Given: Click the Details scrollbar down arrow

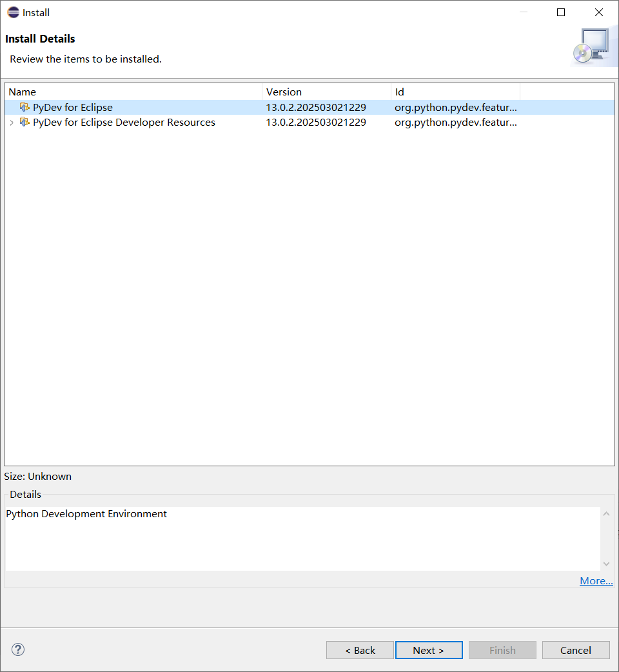Looking at the screenshot, I should click(x=606, y=564).
